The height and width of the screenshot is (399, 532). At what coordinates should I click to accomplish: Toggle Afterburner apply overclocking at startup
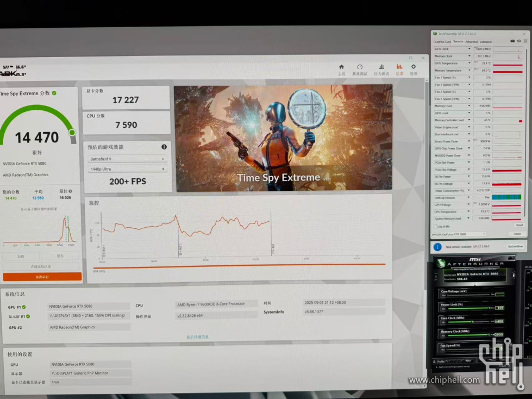point(436,367)
